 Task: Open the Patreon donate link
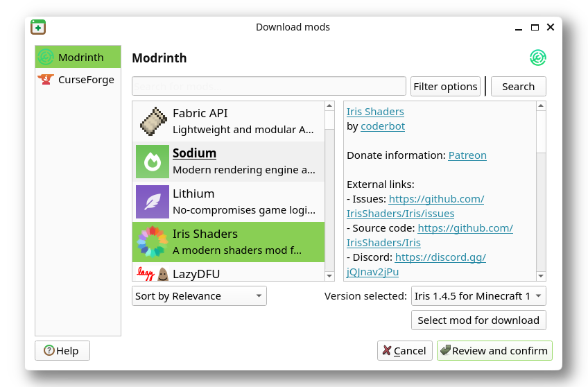(x=467, y=155)
